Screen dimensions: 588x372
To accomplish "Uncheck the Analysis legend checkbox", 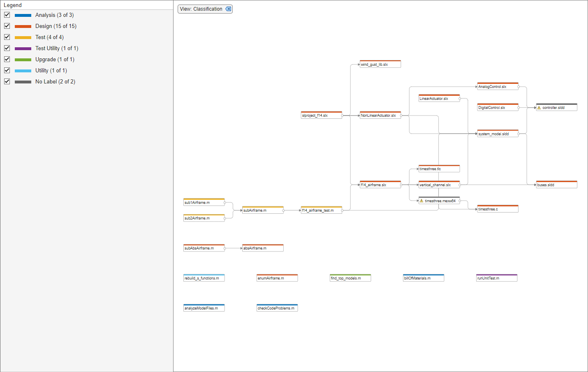I will click(x=7, y=14).
